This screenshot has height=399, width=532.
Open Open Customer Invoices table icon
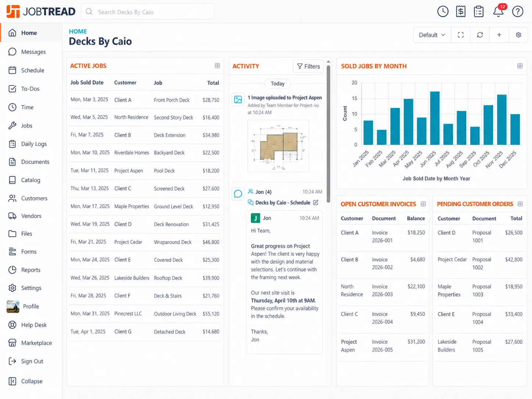(423, 204)
